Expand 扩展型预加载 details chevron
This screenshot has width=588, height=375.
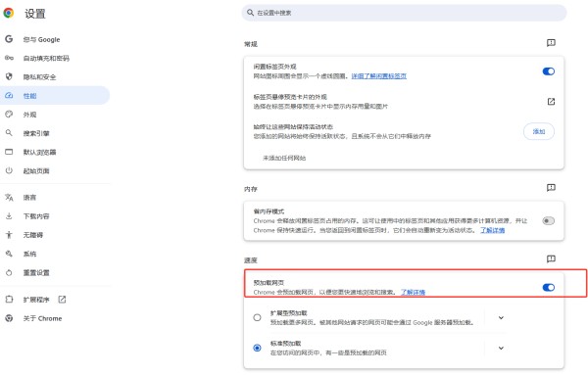point(501,317)
